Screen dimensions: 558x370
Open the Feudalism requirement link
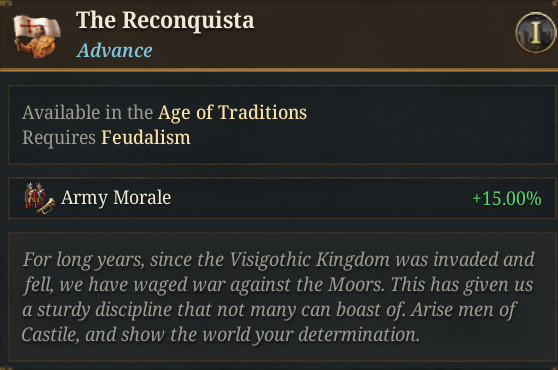(x=146, y=137)
